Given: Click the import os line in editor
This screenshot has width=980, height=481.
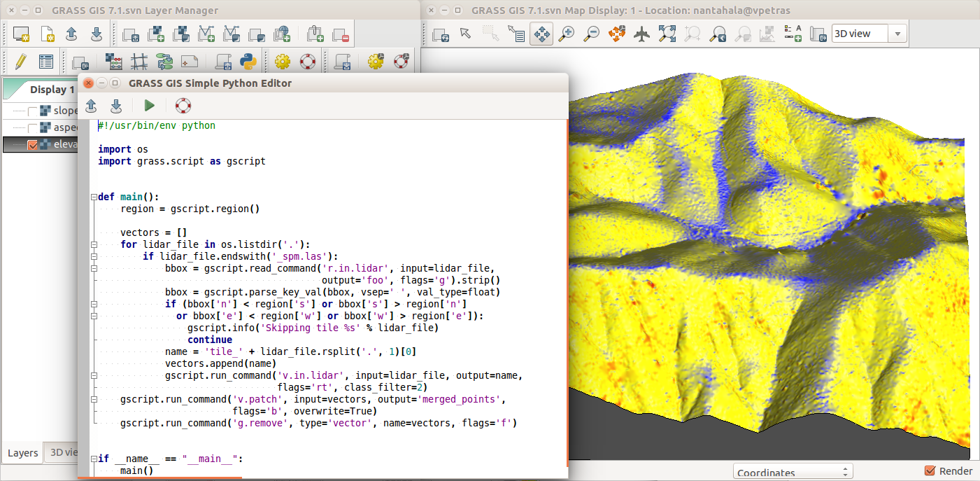Looking at the screenshot, I should coord(123,149).
